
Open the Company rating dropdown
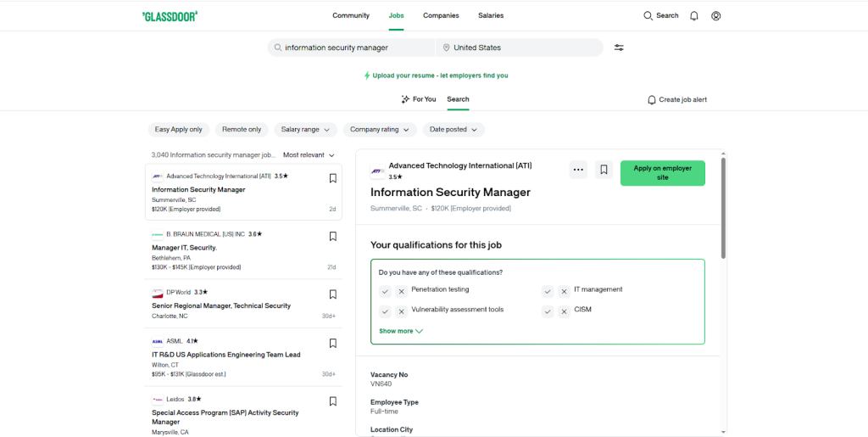click(x=380, y=130)
